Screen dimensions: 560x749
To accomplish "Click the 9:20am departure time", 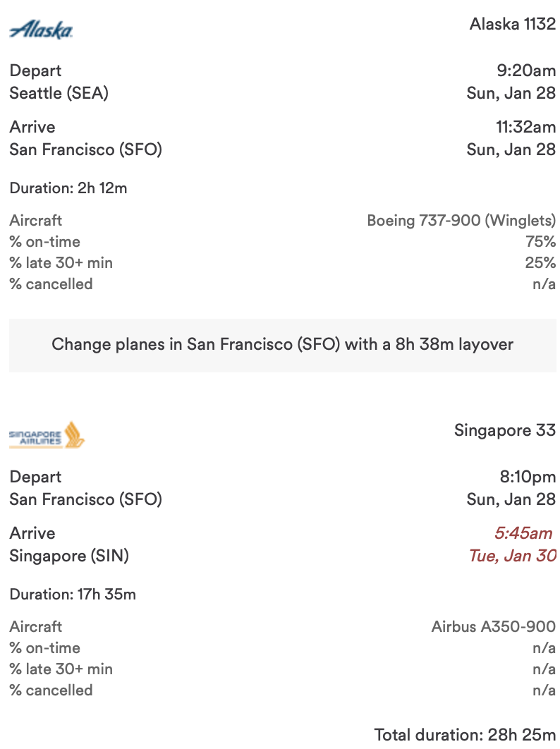I will click(x=526, y=71).
